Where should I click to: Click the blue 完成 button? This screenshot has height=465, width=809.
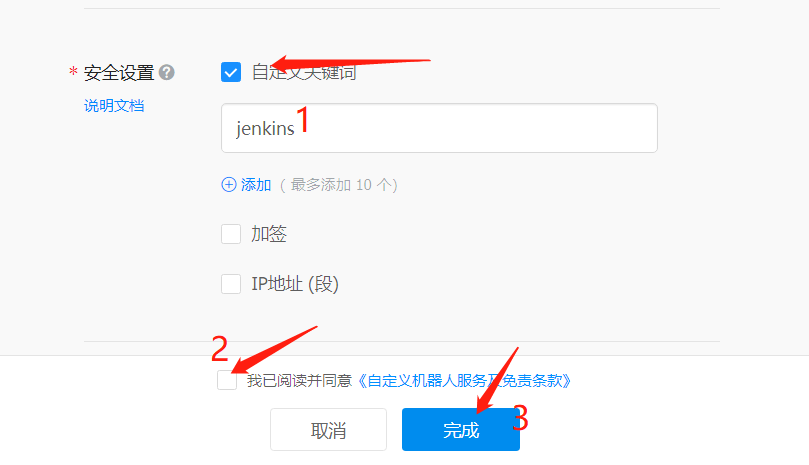[461, 429]
